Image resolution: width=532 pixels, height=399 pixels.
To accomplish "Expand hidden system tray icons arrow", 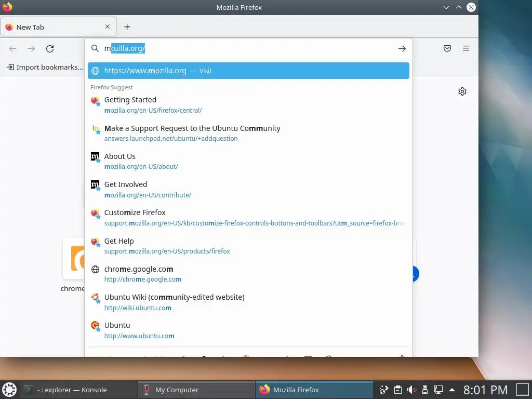I will (x=452, y=390).
